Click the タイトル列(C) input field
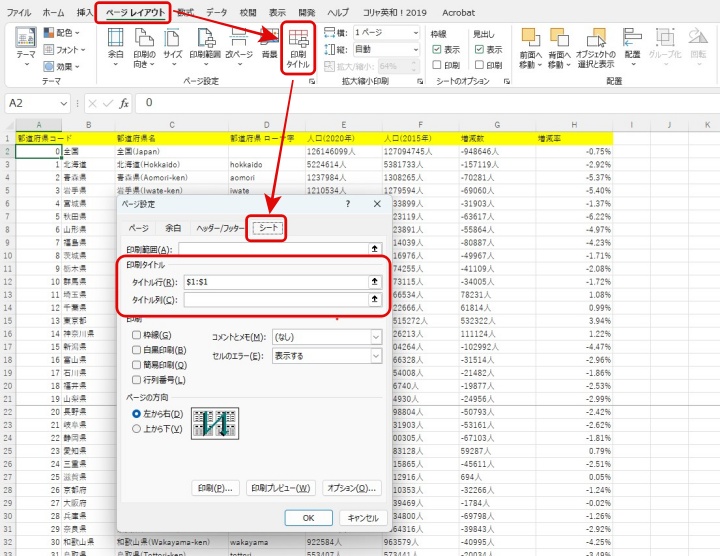The width and height of the screenshot is (720, 556). pyautogui.click(x=276, y=299)
